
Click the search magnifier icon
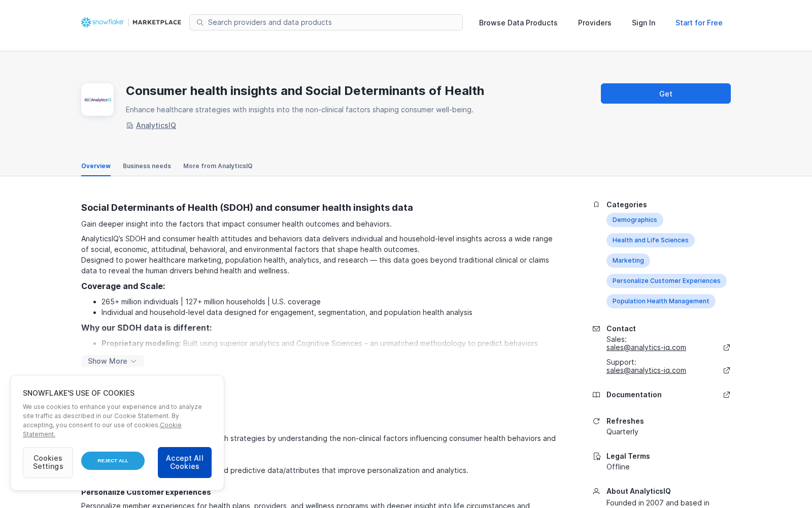200,22
